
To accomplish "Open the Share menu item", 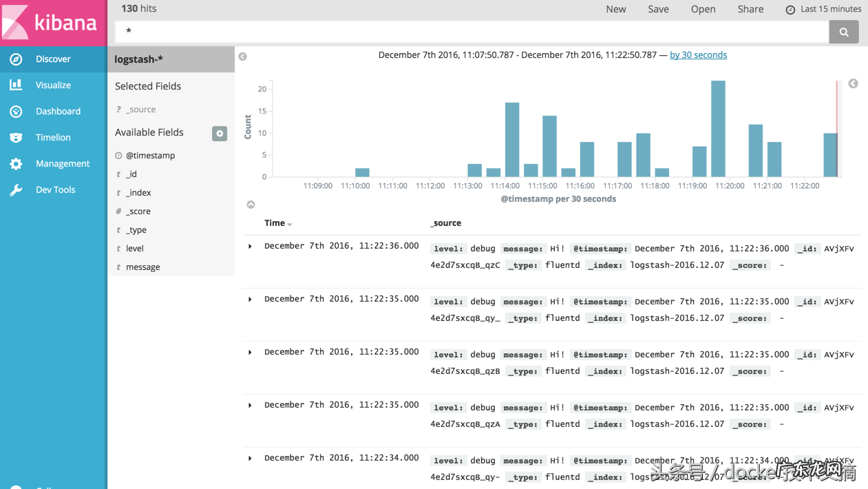I will (x=750, y=9).
